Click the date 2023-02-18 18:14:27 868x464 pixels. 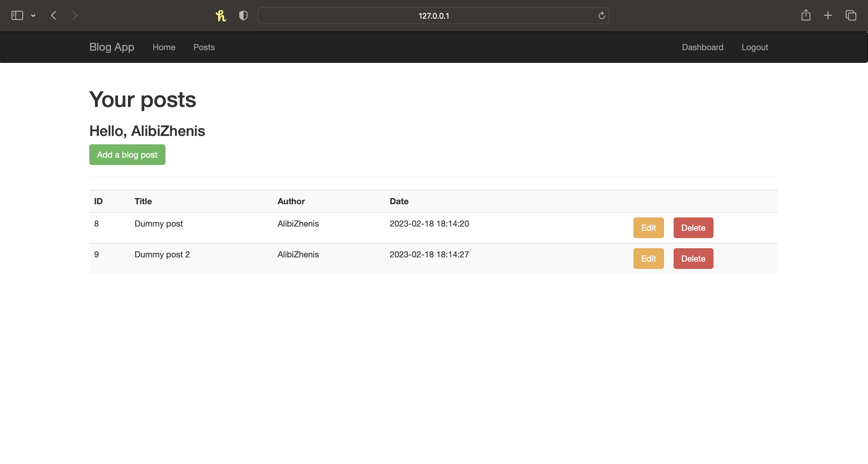coord(429,254)
